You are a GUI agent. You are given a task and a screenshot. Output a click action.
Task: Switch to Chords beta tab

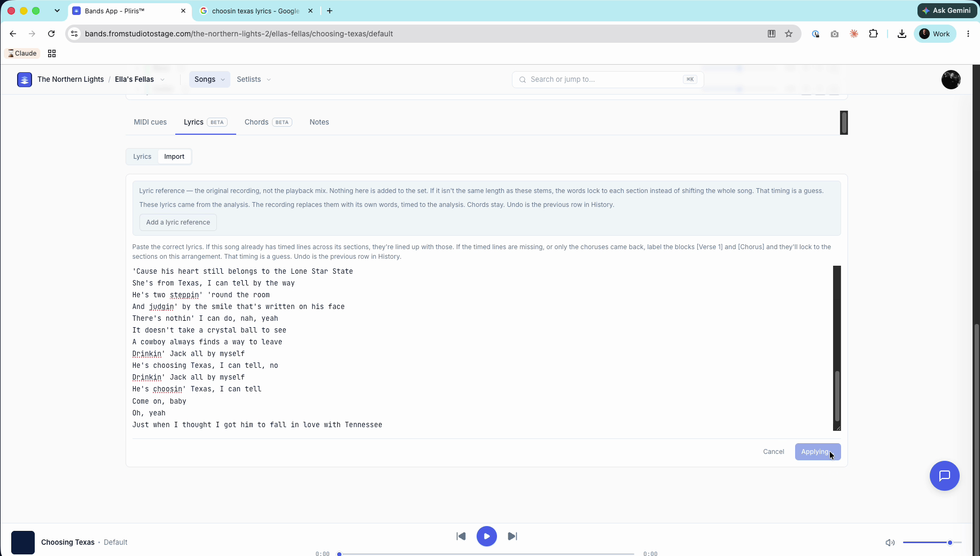[268, 122]
